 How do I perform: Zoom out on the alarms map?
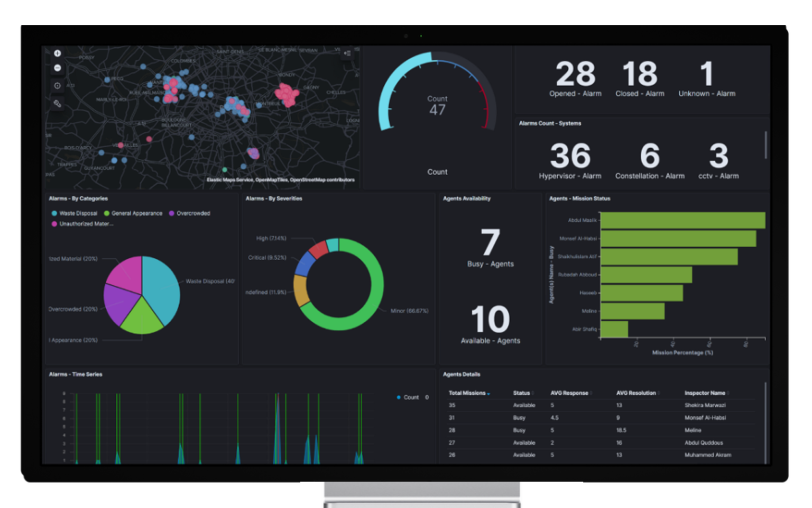click(58, 68)
